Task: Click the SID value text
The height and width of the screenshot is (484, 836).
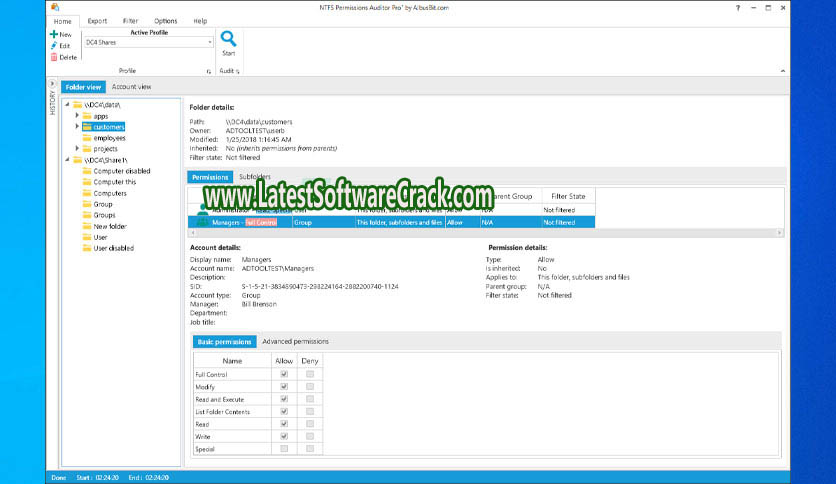Action: 320,286
